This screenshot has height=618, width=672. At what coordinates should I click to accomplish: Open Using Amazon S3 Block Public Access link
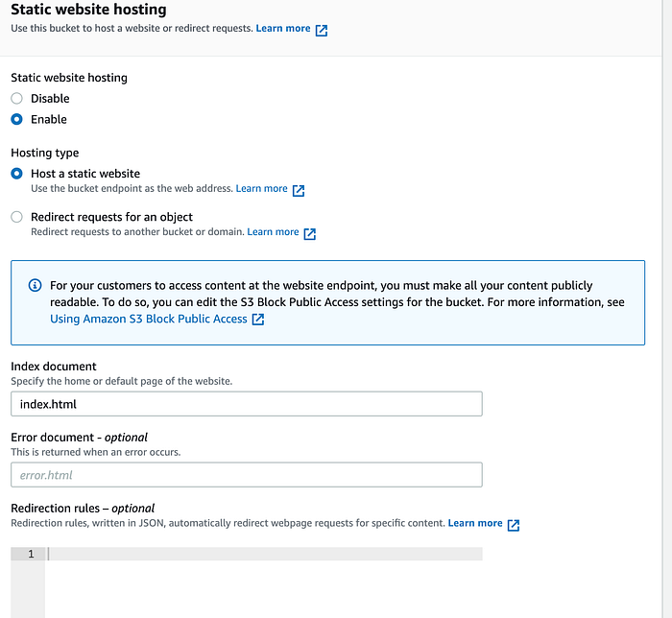click(149, 319)
